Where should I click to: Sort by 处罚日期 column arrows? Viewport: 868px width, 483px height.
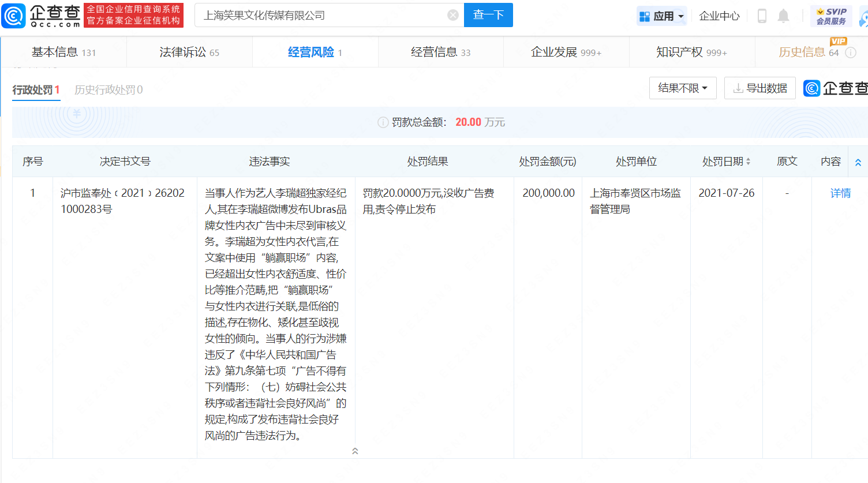(749, 162)
